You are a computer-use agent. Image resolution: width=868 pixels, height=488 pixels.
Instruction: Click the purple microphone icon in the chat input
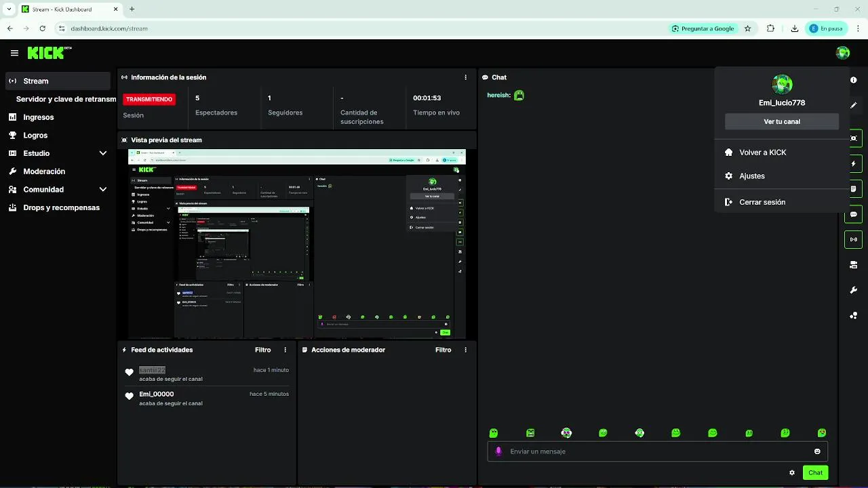coord(499,451)
